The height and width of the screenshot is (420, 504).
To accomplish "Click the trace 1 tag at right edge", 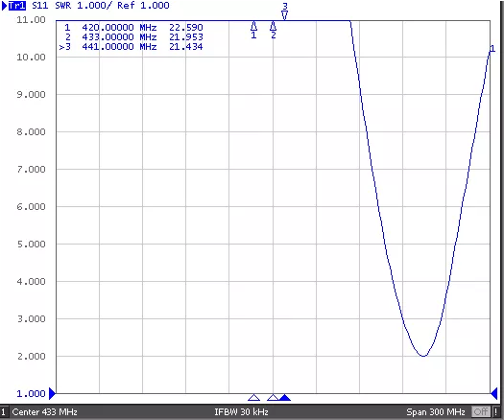I will 492,49.
